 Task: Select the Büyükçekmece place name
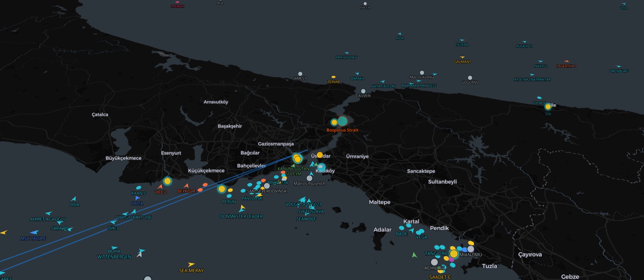click(x=123, y=158)
